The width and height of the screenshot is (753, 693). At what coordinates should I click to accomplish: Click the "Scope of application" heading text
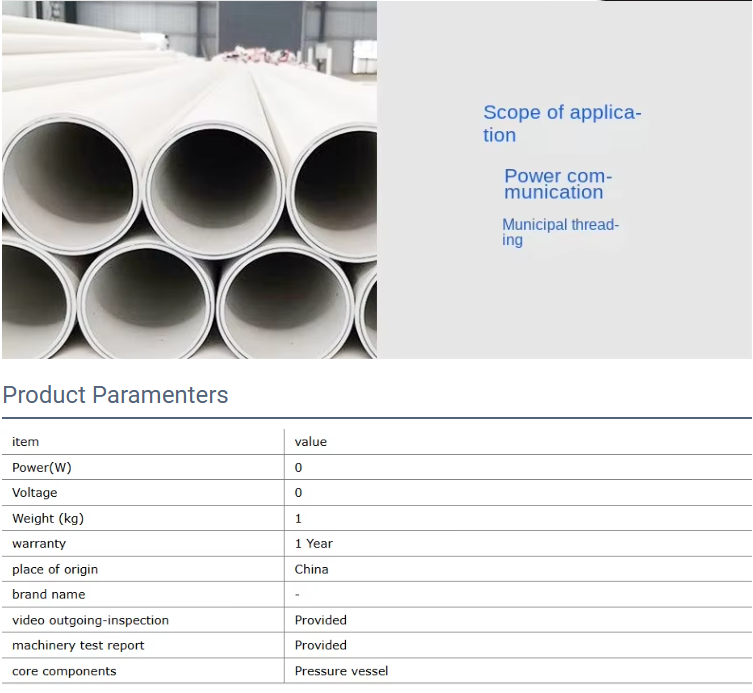coord(561,124)
